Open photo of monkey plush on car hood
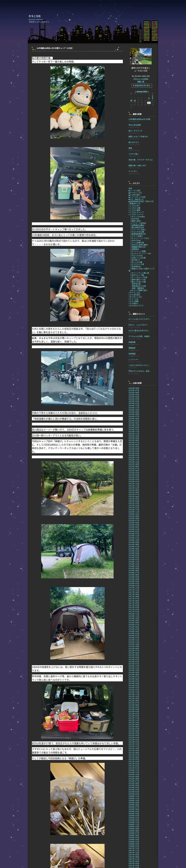 (x=77, y=102)
